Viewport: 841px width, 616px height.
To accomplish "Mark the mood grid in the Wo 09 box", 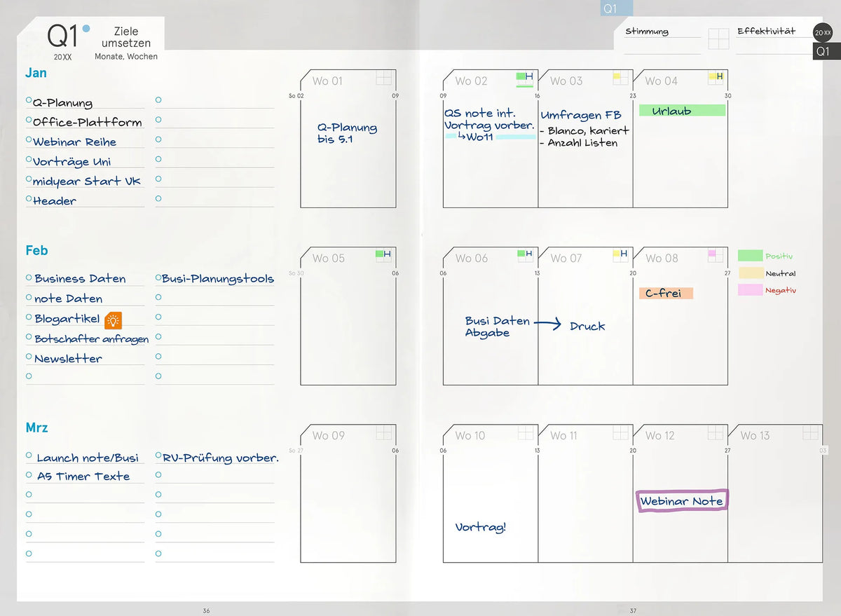I will [383, 432].
